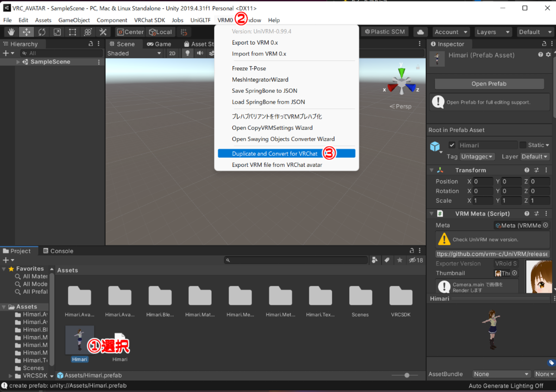
Task: Adjust the Project icon size slider
Action: pos(404,375)
